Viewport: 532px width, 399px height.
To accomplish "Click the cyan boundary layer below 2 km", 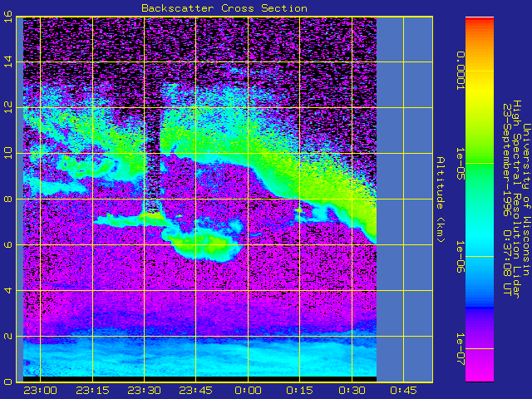I will 199,357.
